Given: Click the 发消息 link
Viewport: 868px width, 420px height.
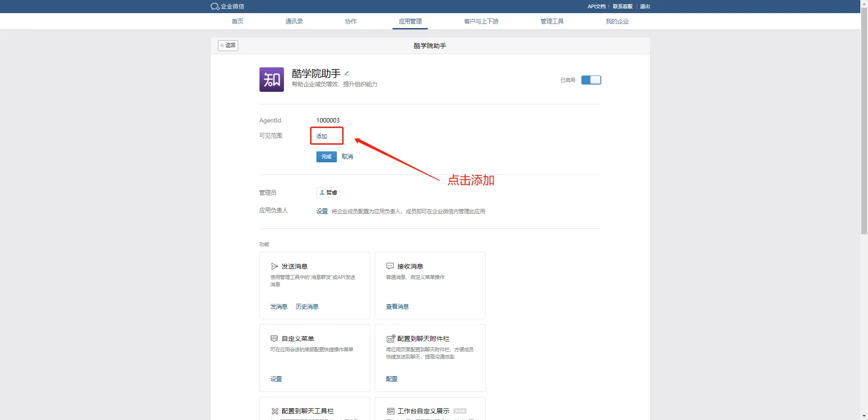Looking at the screenshot, I should pyautogui.click(x=278, y=307).
